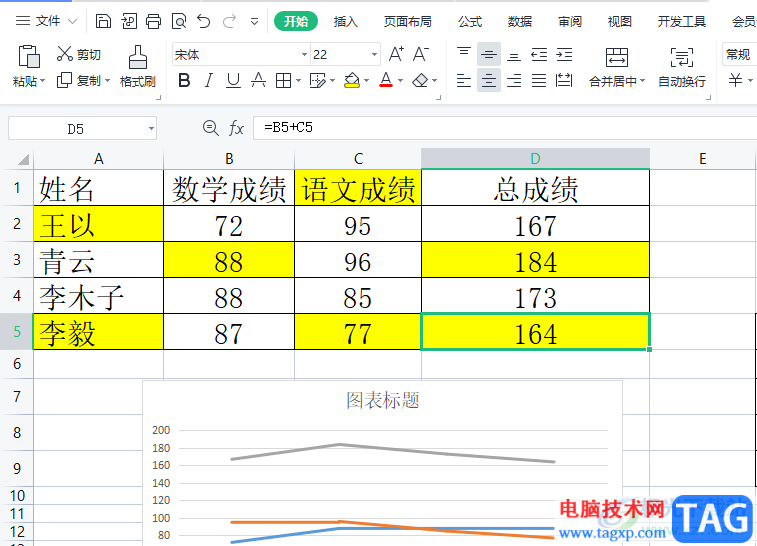The width and height of the screenshot is (757, 546).
Task: Click the cell style paintbrush icon
Action: point(317,80)
